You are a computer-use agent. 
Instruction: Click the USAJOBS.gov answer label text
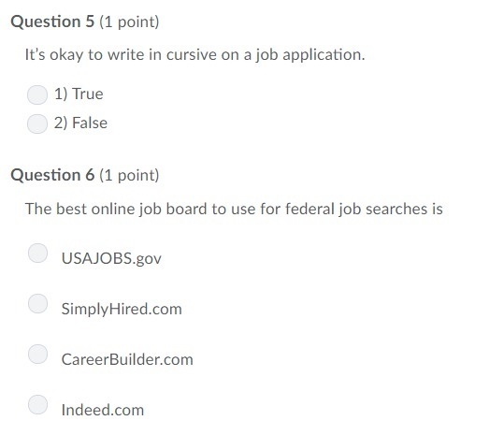tap(111, 258)
